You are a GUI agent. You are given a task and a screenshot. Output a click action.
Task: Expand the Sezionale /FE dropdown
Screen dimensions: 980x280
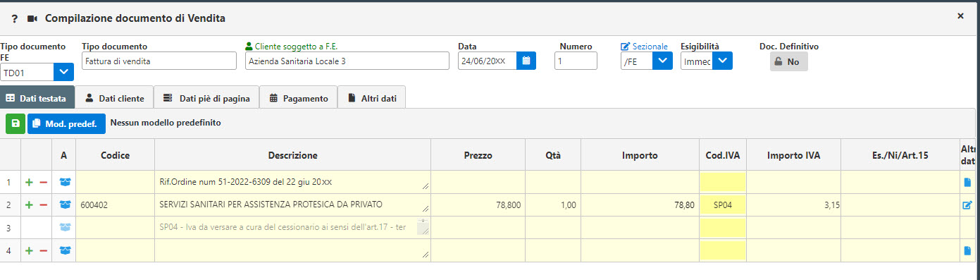point(663,61)
